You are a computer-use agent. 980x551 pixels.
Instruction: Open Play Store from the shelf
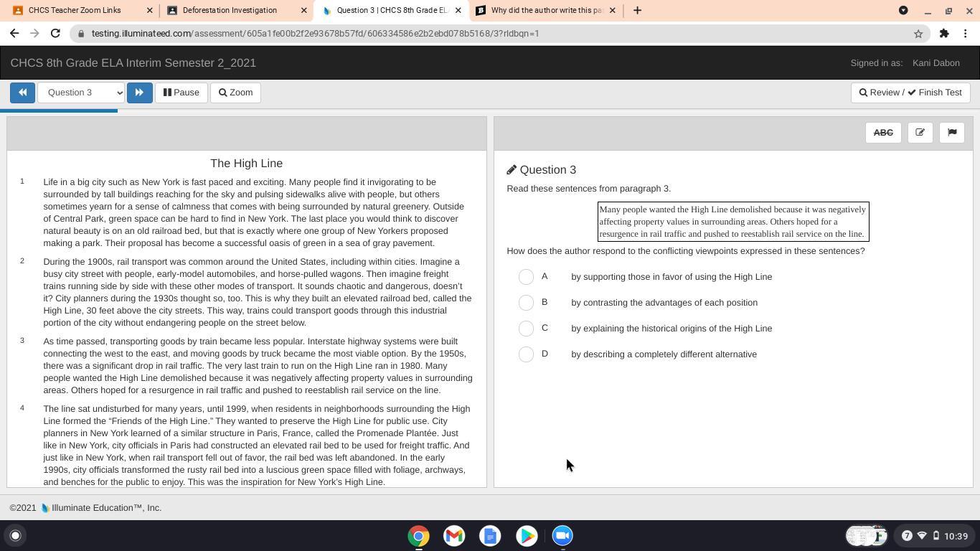coord(527,536)
